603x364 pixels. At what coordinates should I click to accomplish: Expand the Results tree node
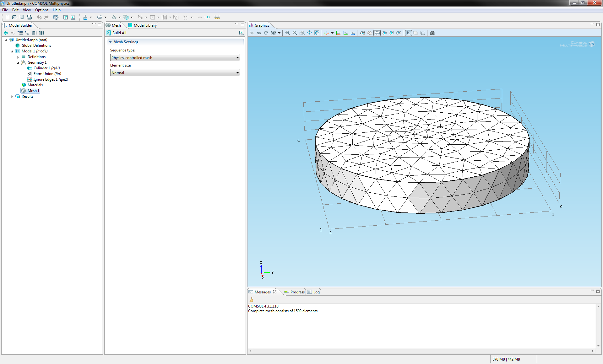coord(12,97)
